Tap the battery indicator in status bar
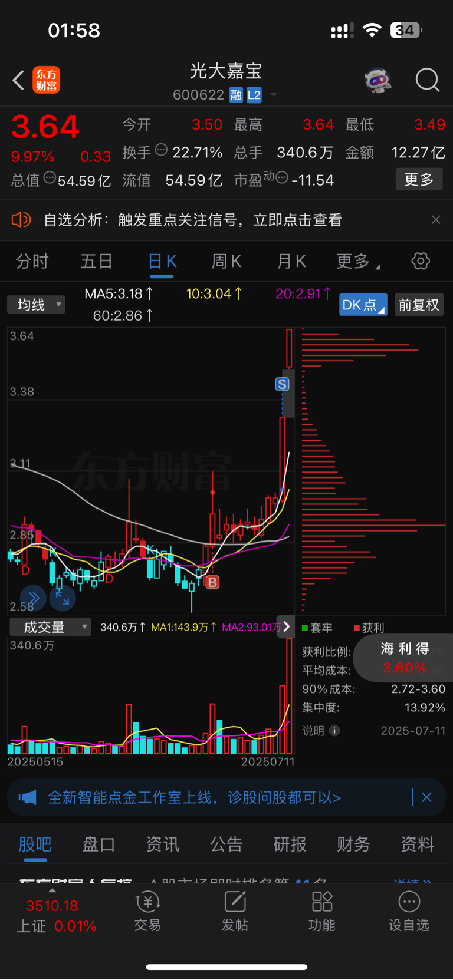Screen dimensions: 453x980 click(x=406, y=30)
